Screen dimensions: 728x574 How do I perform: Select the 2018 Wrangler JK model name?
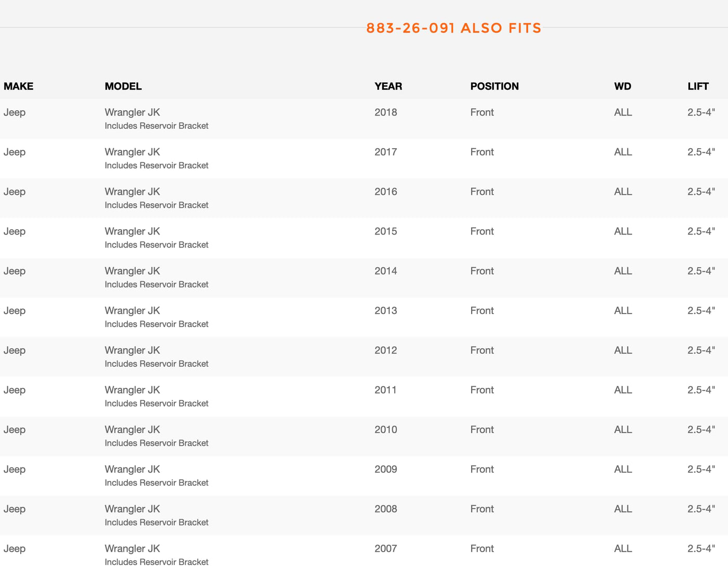pyautogui.click(x=132, y=112)
